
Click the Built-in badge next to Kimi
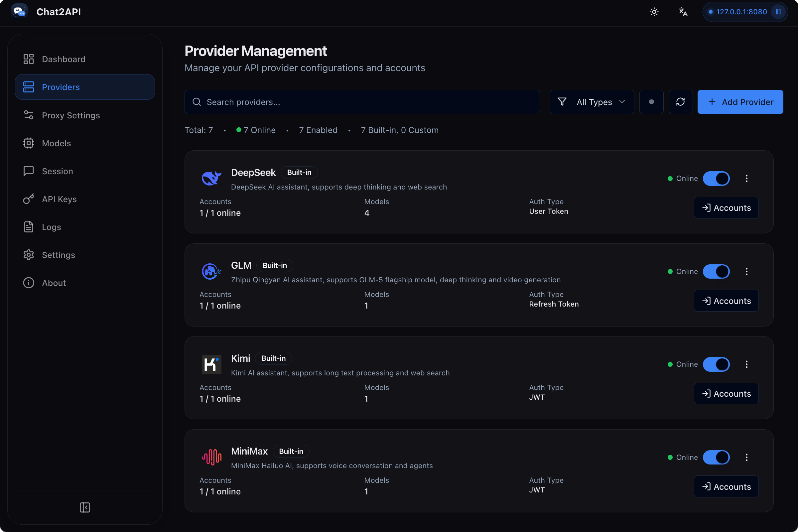(273, 358)
